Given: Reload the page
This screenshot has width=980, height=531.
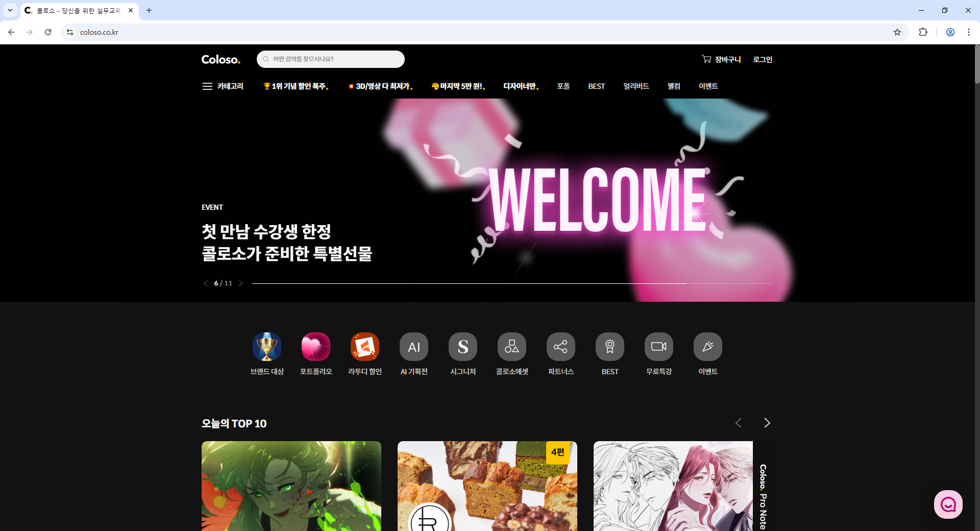Looking at the screenshot, I should pos(48,32).
